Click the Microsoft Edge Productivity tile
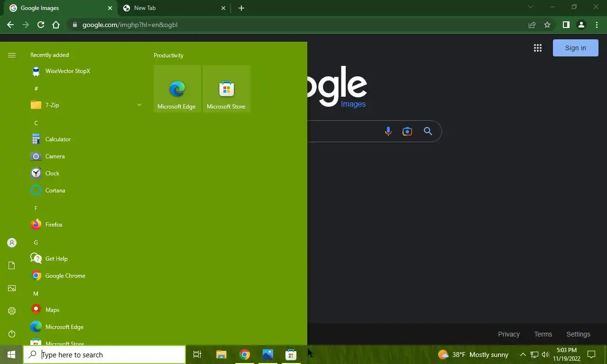Viewport: 607px width, 364px height. (177, 89)
